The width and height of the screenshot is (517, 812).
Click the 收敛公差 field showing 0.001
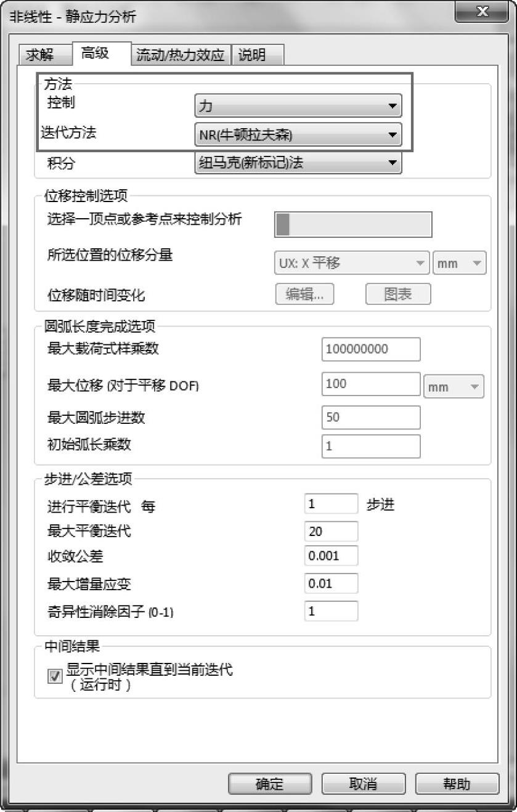(332, 556)
